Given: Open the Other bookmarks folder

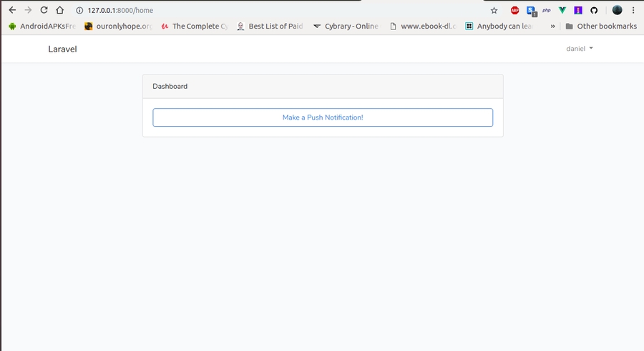Looking at the screenshot, I should [x=600, y=27].
